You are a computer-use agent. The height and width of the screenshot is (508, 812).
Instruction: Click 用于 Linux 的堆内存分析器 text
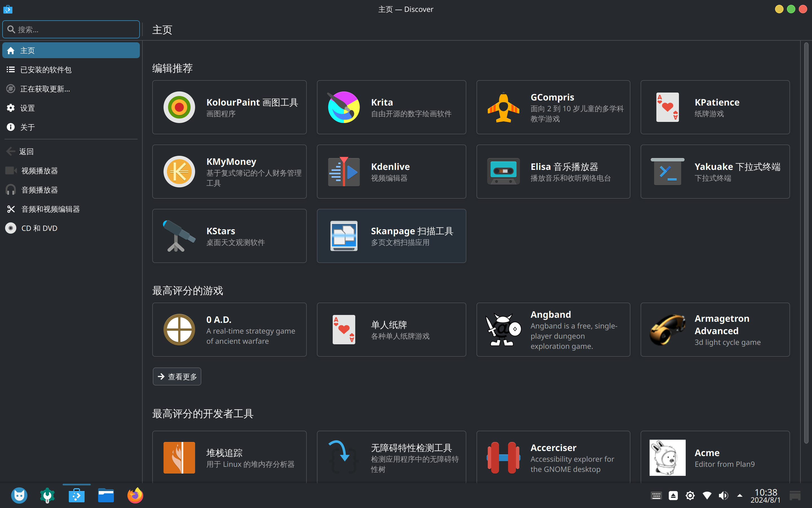tap(250, 464)
